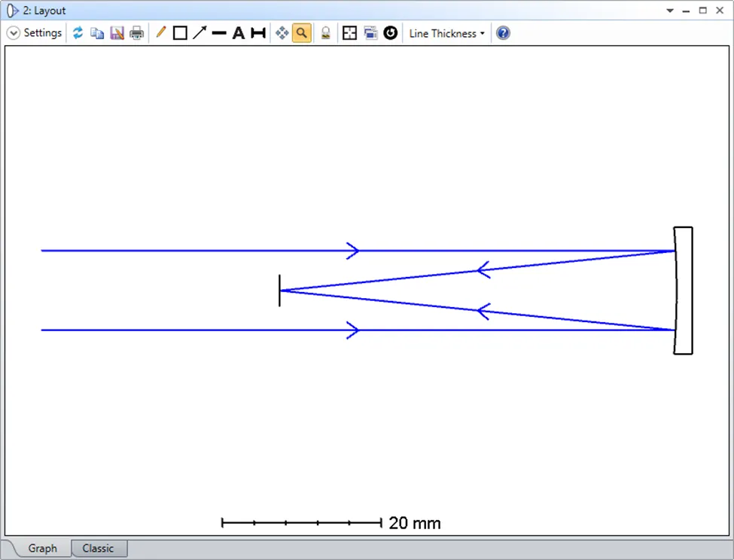Select the straight line drawing tool

219,33
